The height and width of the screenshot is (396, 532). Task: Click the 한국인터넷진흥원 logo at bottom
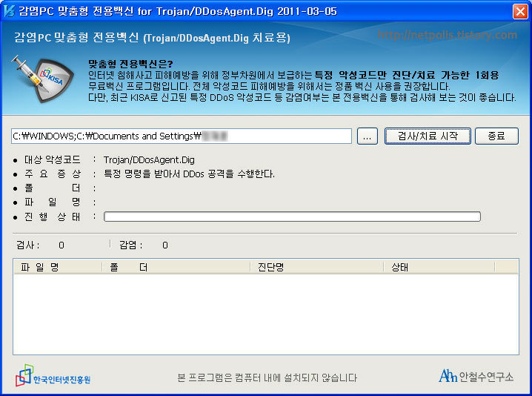point(53,376)
